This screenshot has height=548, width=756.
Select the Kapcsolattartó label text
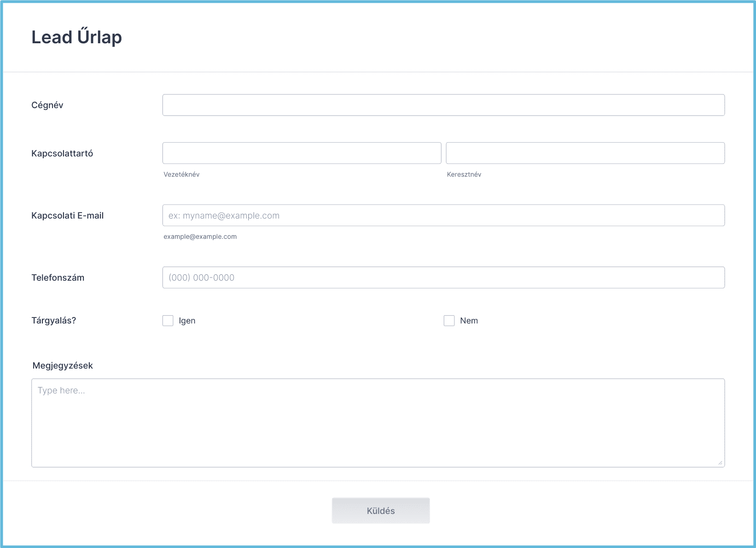click(x=62, y=153)
